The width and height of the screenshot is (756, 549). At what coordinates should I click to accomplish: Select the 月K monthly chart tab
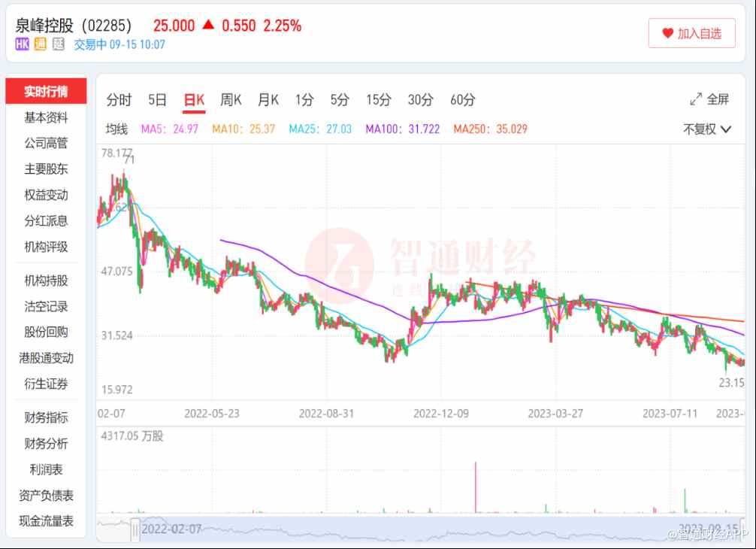click(x=267, y=99)
